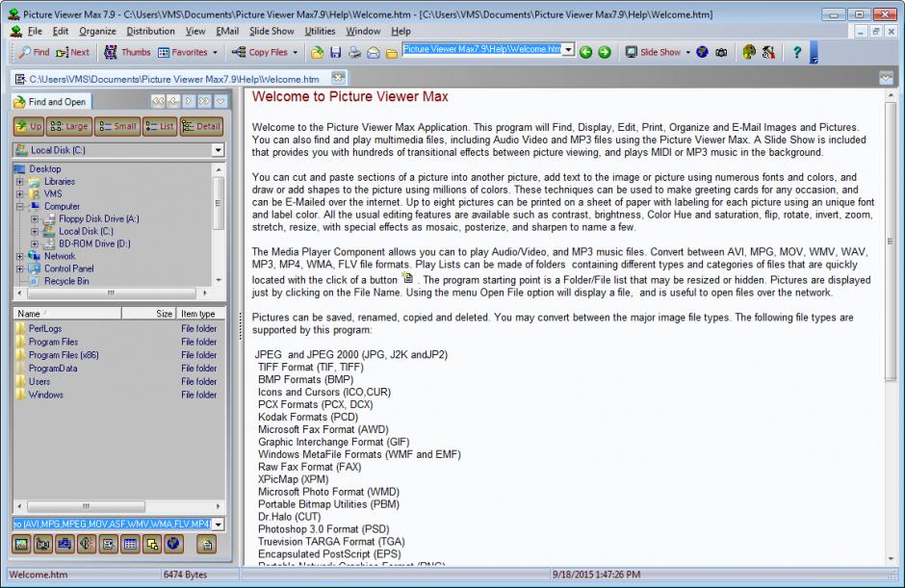Screen dimensions: 905x588
Task: Click the blue table grid icon
Action: [x=130, y=544]
